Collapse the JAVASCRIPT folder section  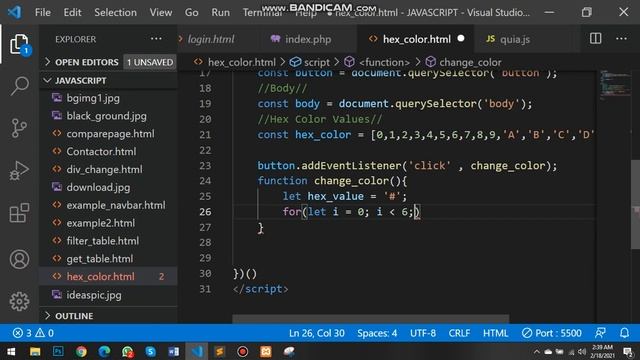pos(81,80)
